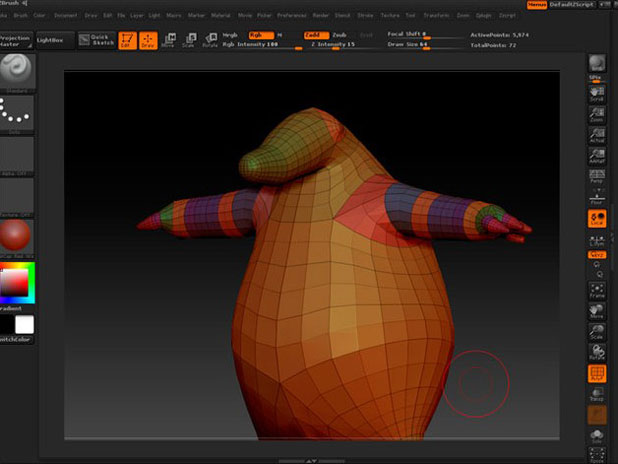This screenshot has width=618, height=464.
Task: Open the current brush thumbnail picker
Action: [x=17, y=71]
